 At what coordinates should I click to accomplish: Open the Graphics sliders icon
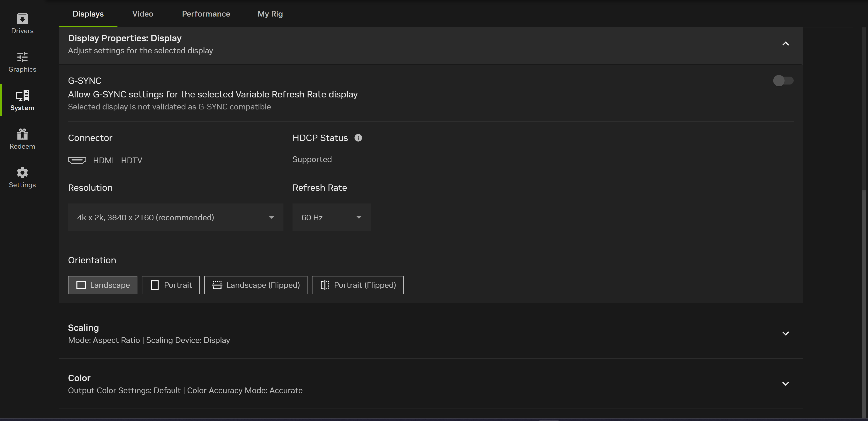pos(22,57)
